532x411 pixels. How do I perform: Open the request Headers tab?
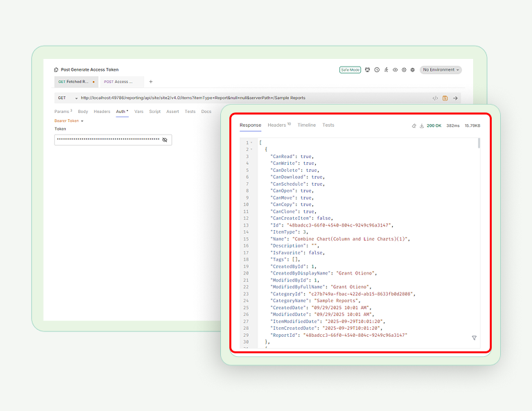click(102, 112)
